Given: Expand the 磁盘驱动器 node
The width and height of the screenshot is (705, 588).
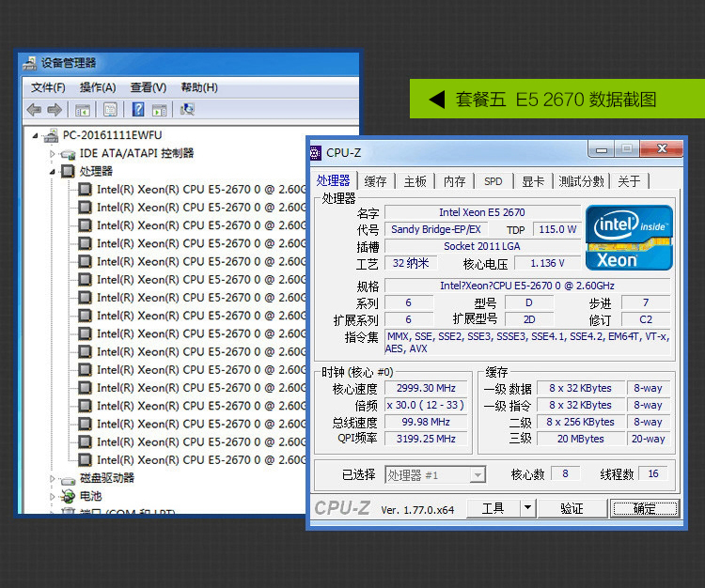Looking at the screenshot, I should click(x=52, y=479).
